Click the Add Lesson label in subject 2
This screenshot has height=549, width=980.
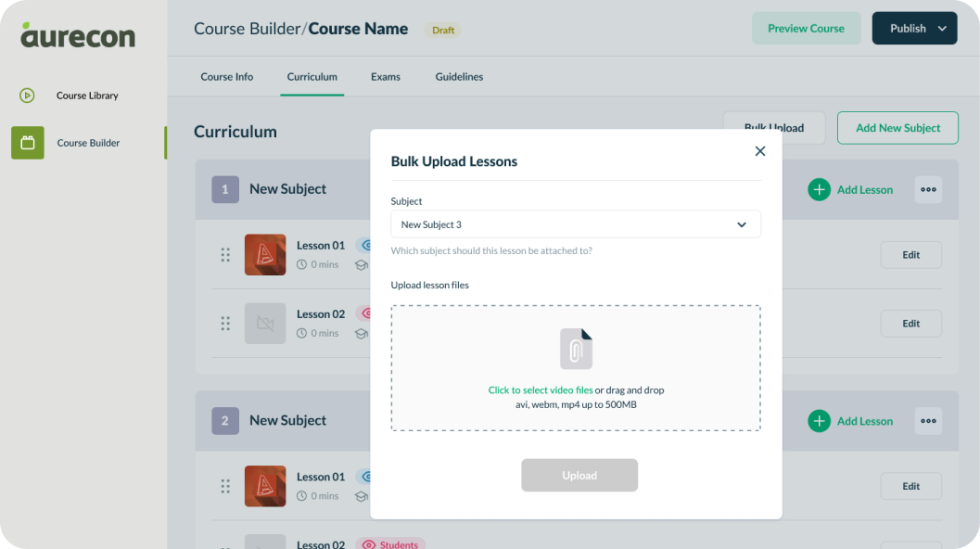[865, 421]
